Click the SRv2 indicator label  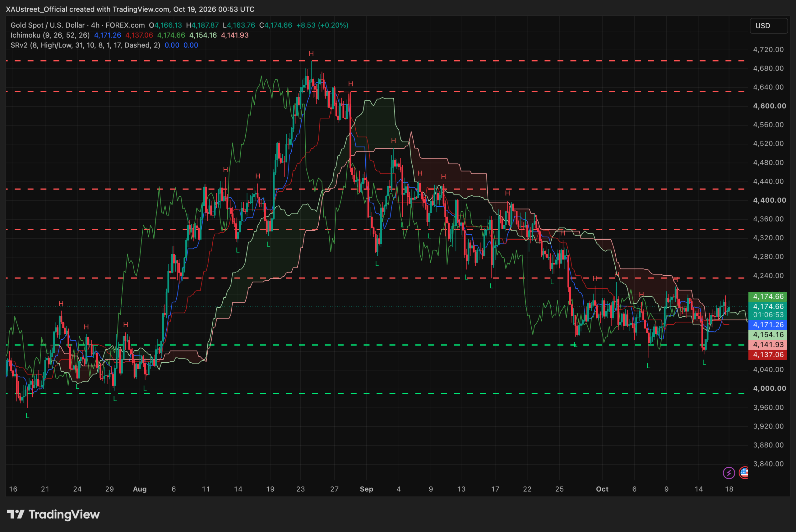point(85,45)
